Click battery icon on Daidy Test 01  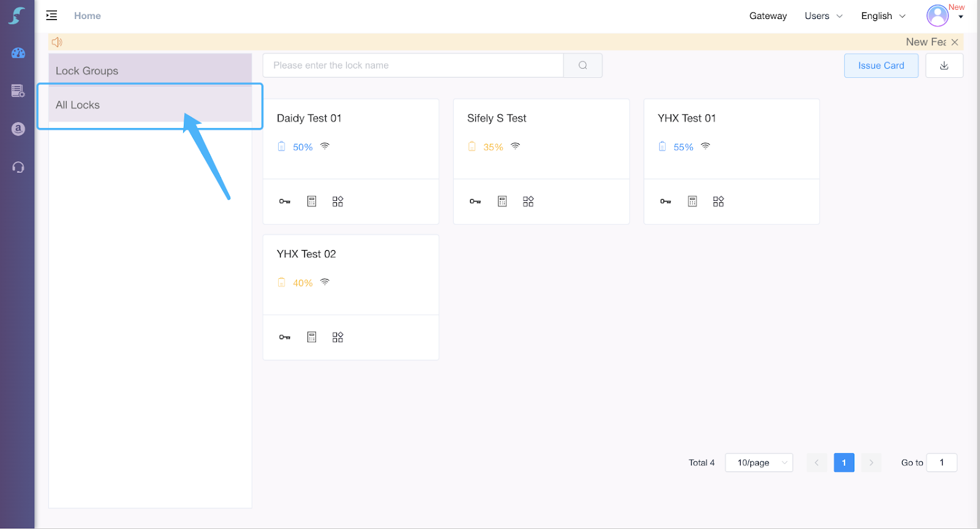282,147
